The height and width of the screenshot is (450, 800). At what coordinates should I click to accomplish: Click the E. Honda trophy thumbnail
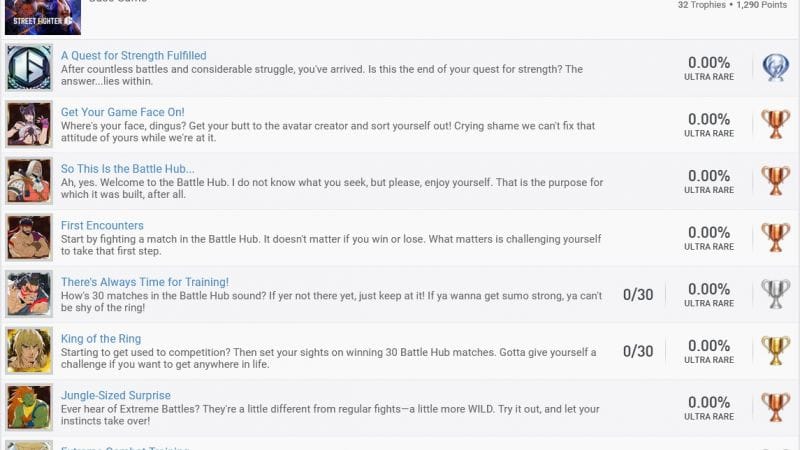pyautogui.click(x=29, y=294)
